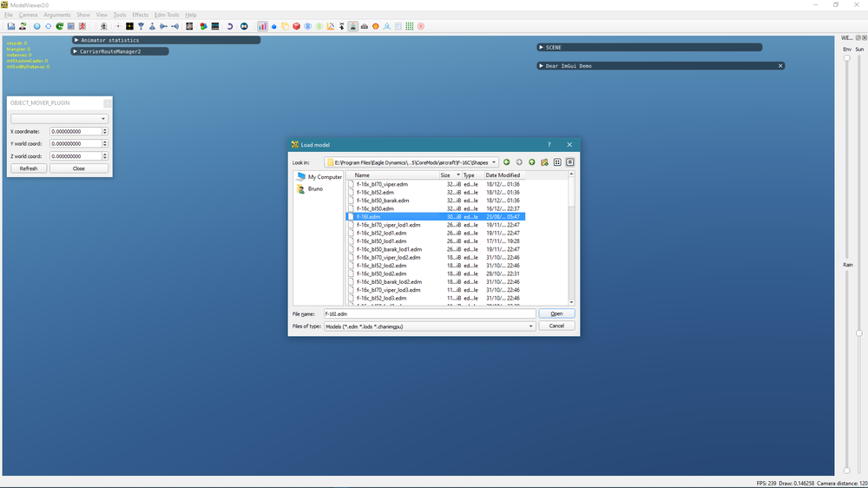Click the Rain slider handle

coord(847,471)
